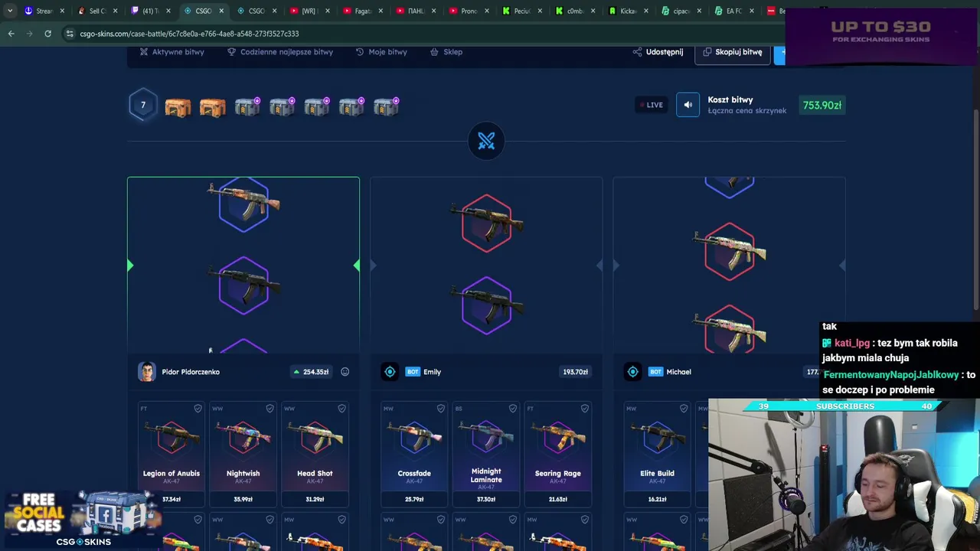Click shield icon on Midnight Laminate card

512,409
